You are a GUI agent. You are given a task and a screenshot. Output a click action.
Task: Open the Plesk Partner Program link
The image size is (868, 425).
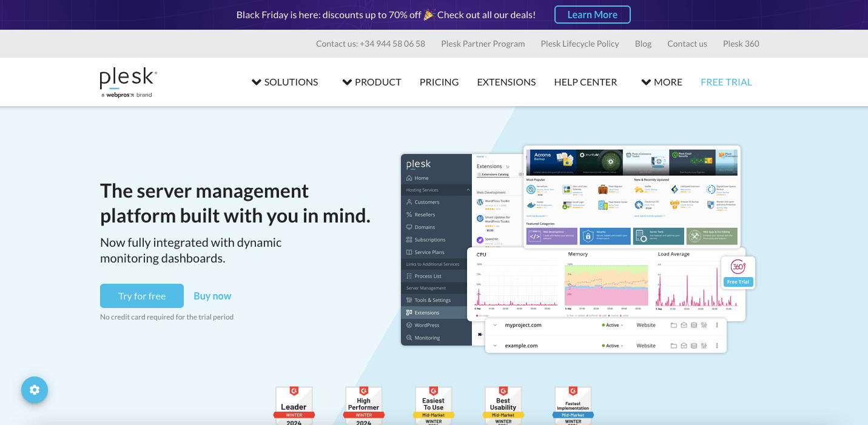483,44
